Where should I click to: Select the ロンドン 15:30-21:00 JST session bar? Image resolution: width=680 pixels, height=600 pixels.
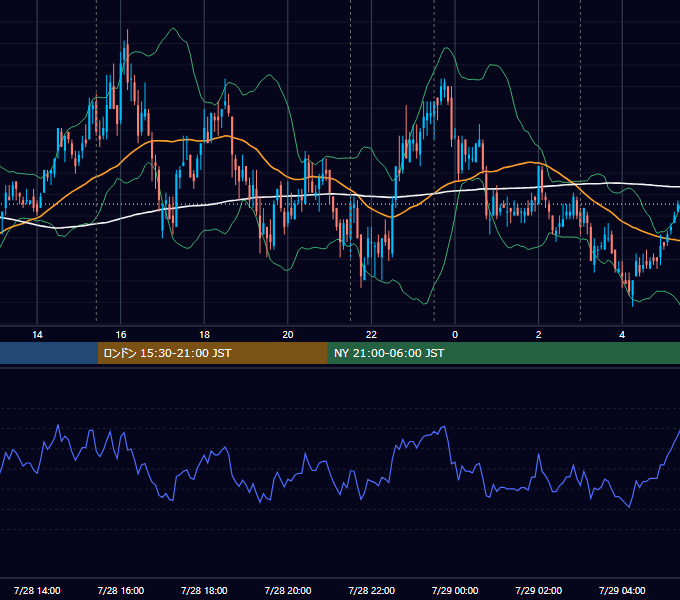coord(212,353)
